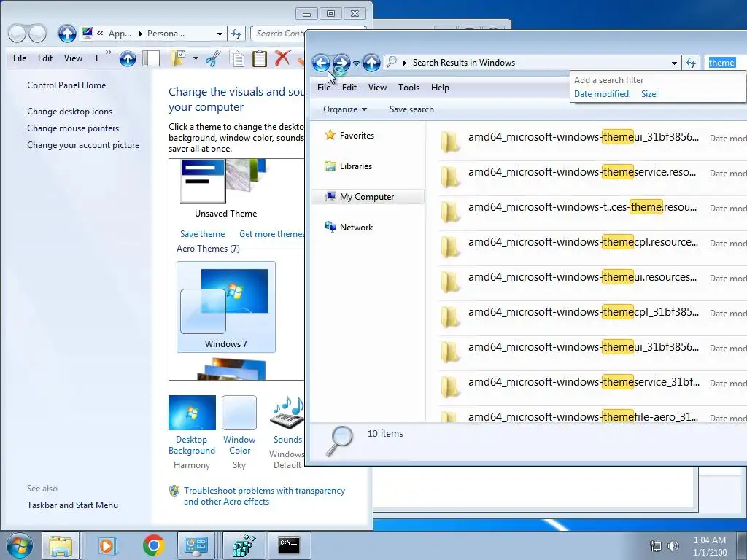Viewport: 747px width, 560px height.
Task: Open Taskbar and Start Menu link
Action: pyautogui.click(x=72, y=505)
